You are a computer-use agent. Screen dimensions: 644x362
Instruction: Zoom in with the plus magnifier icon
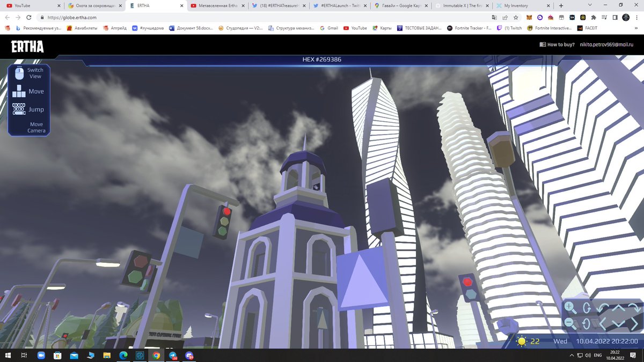click(x=570, y=308)
